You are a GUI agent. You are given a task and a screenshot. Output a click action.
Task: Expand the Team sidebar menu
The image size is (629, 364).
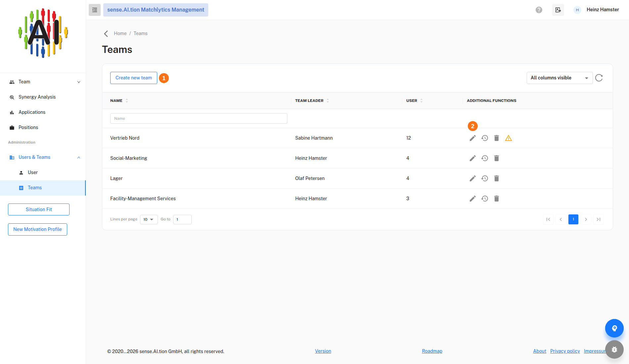[x=43, y=82]
